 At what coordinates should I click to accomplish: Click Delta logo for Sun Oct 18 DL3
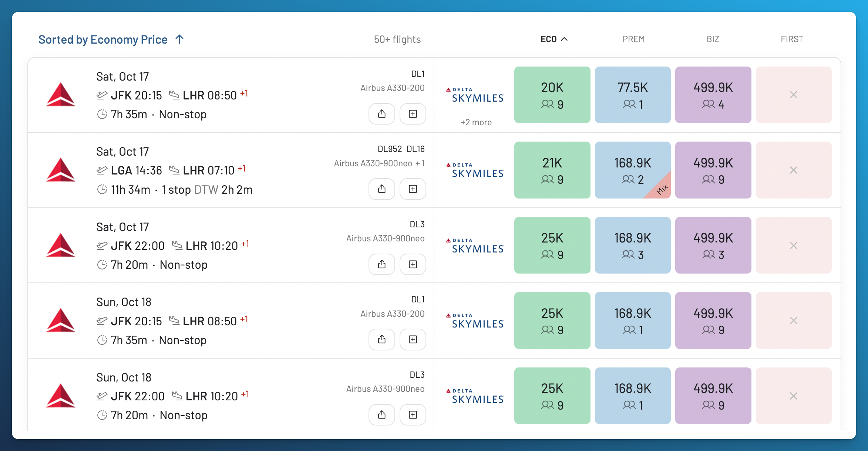coord(61,396)
